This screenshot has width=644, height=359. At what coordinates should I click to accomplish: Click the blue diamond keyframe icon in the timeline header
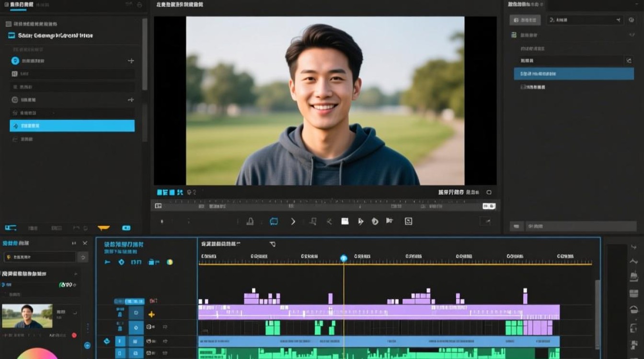121,262
